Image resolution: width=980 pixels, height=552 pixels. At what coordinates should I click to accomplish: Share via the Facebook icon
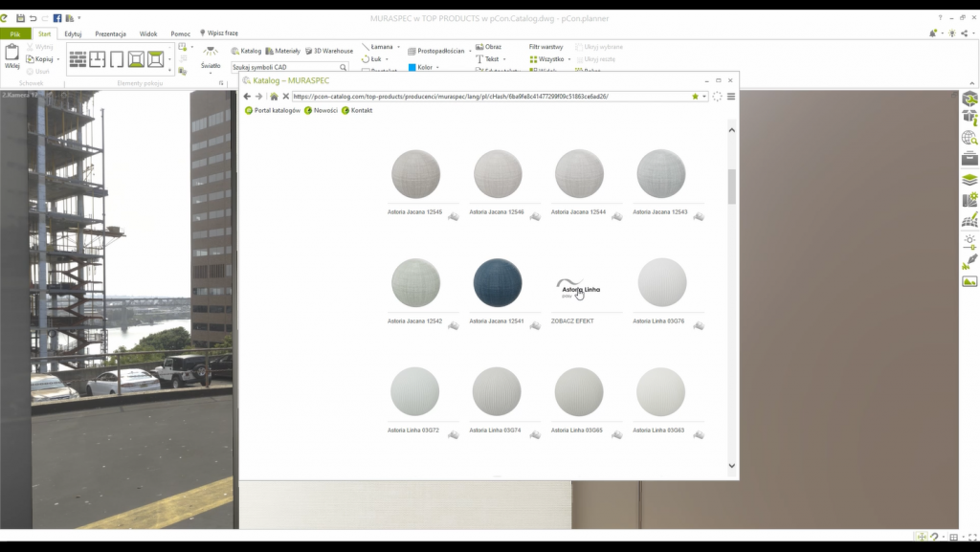point(57,18)
